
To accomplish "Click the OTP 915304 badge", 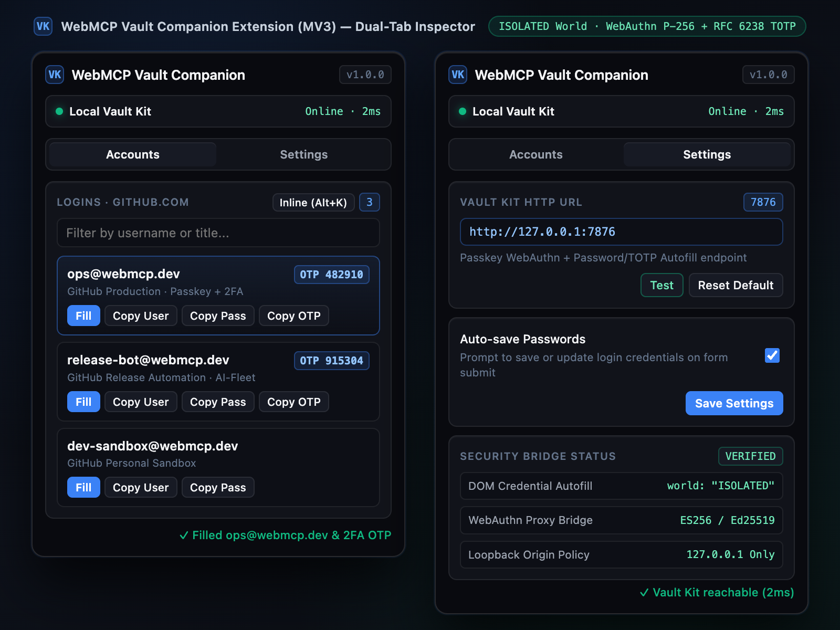I will tap(332, 361).
